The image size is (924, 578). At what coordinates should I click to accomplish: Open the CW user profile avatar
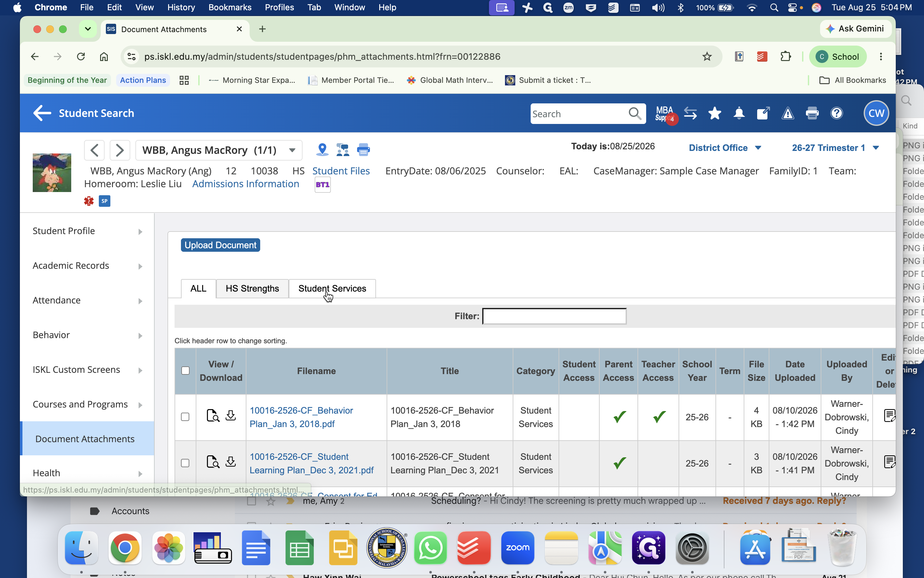[876, 113]
